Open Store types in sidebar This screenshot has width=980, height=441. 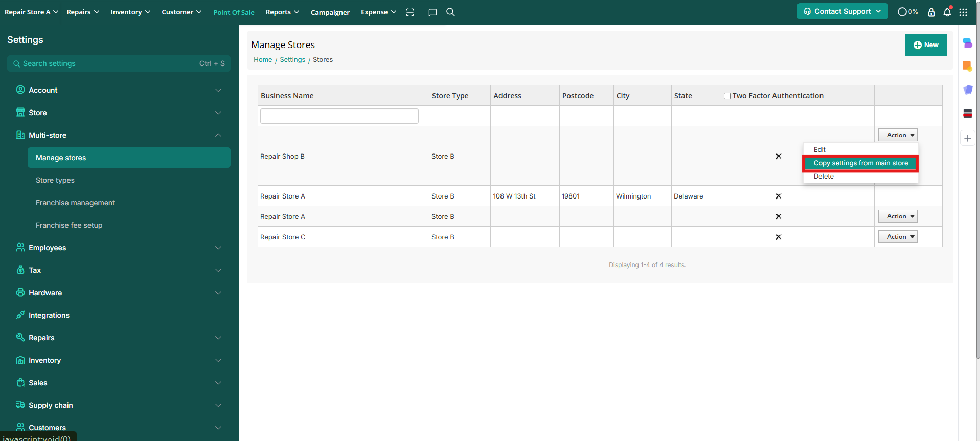(x=55, y=180)
